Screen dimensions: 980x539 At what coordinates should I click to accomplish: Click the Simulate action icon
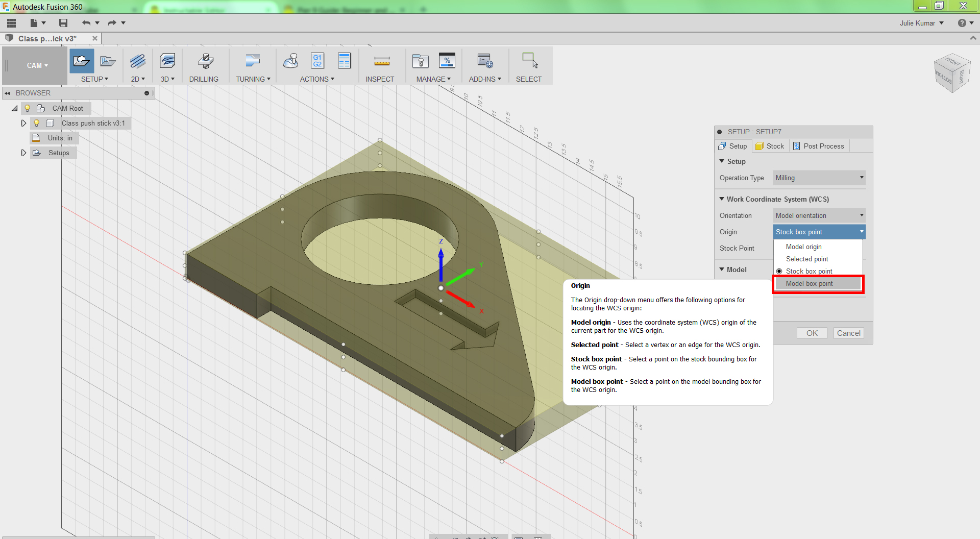(291, 61)
